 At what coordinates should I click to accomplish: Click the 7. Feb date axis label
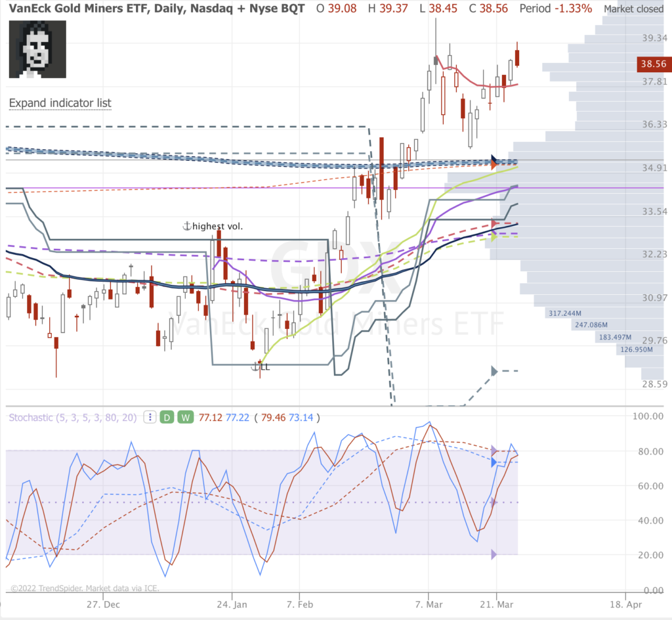click(299, 604)
